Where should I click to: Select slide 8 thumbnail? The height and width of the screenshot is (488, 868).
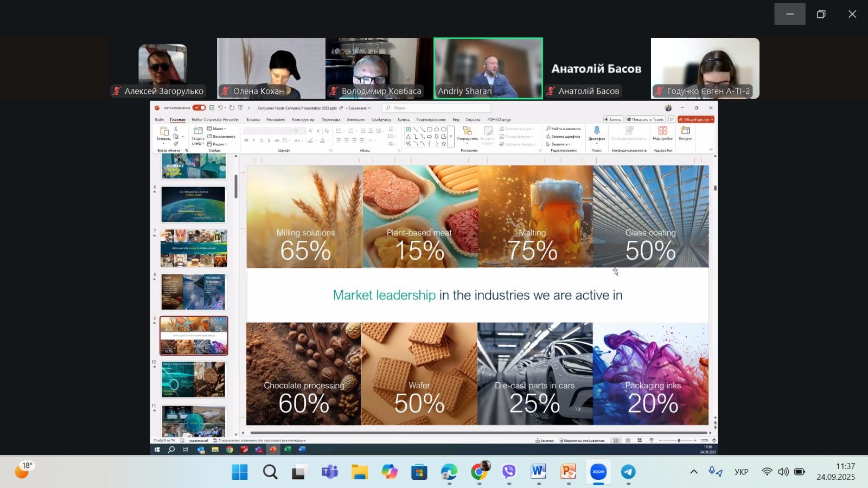tap(194, 292)
